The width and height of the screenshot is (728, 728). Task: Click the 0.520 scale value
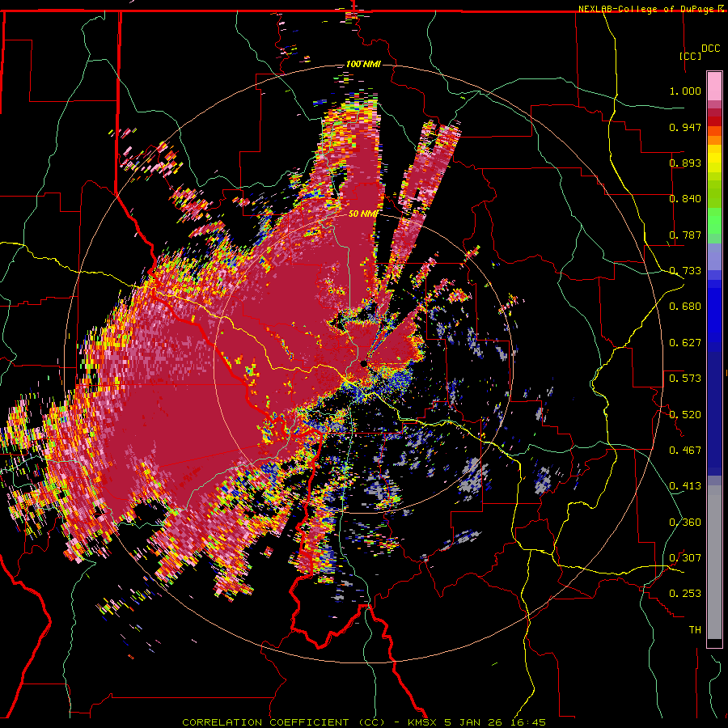685,415
